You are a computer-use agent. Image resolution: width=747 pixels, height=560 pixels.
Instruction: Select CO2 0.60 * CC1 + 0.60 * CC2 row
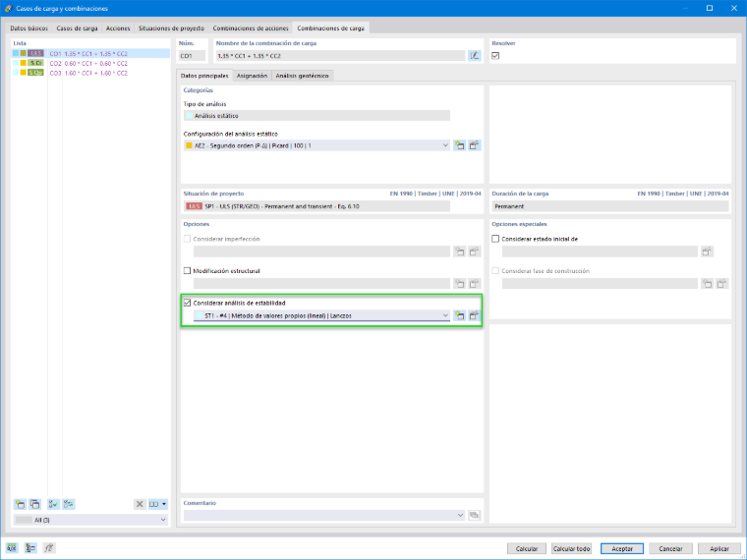click(x=90, y=63)
